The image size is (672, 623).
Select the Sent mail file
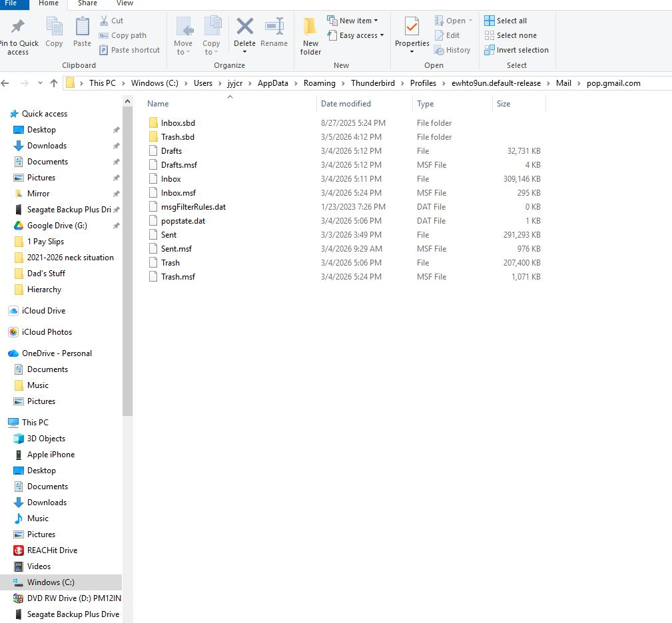168,235
